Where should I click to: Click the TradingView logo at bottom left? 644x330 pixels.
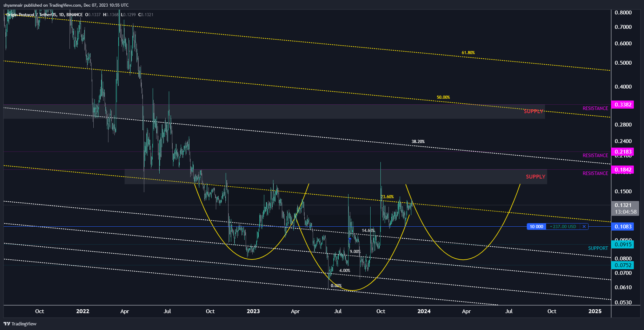(20, 324)
